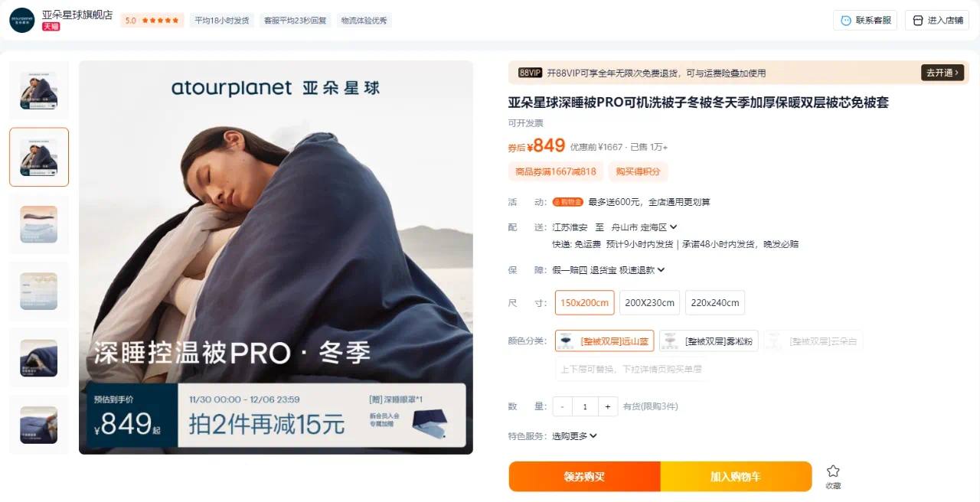Screen dimensions: 980x502
Task: Open the first product thumbnail in the gallery
Action: [x=39, y=90]
